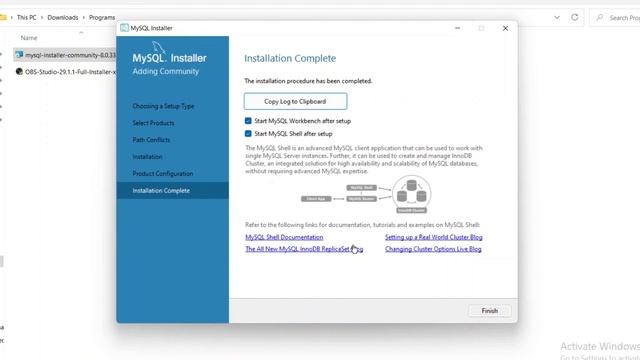Select Choosing a Setup Type step
The image size is (640, 360).
[x=163, y=106]
